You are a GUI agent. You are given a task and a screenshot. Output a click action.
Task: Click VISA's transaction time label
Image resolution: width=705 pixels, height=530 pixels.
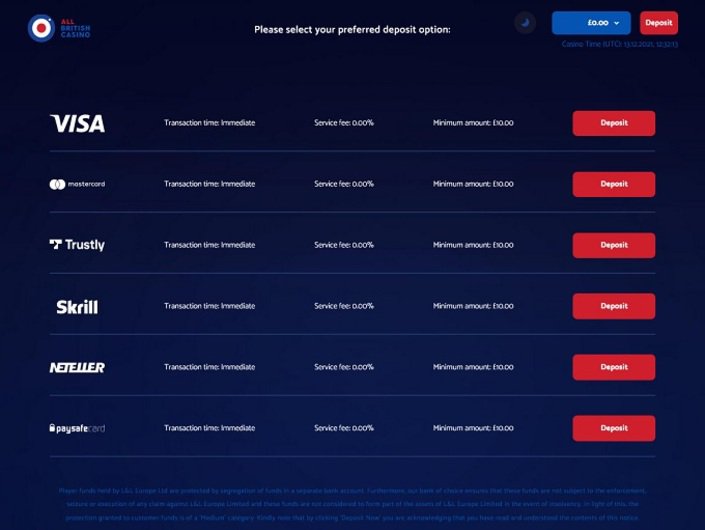209,123
